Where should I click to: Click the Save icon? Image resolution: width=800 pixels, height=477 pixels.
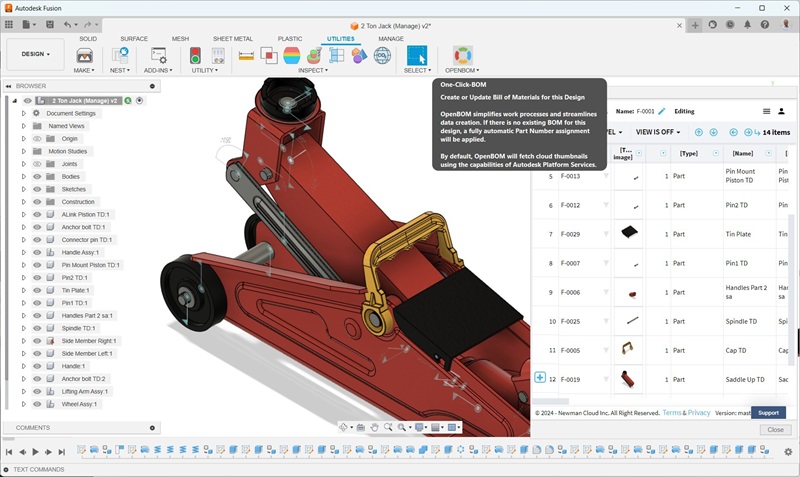50,24
